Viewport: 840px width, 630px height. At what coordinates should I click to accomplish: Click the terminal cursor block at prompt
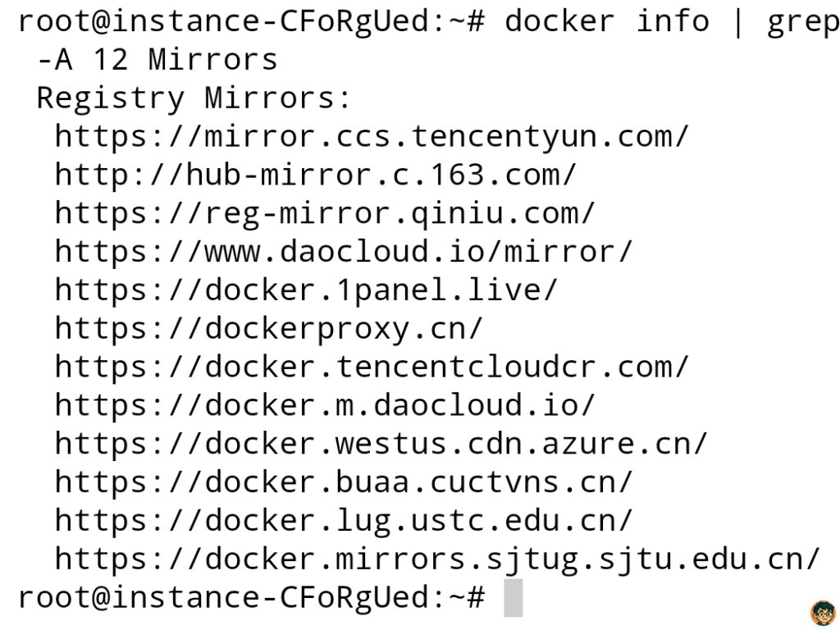(x=514, y=597)
